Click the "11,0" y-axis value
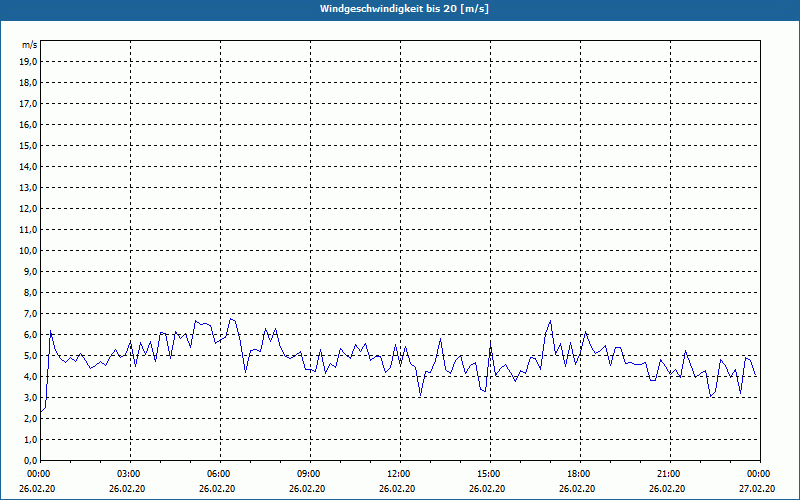Viewport: 800px width, 500px height. (x=28, y=230)
